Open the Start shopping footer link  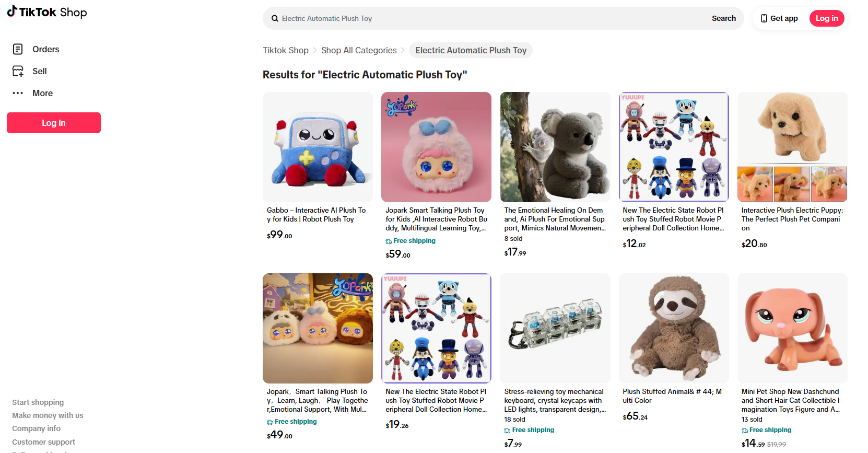coord(38,402)
